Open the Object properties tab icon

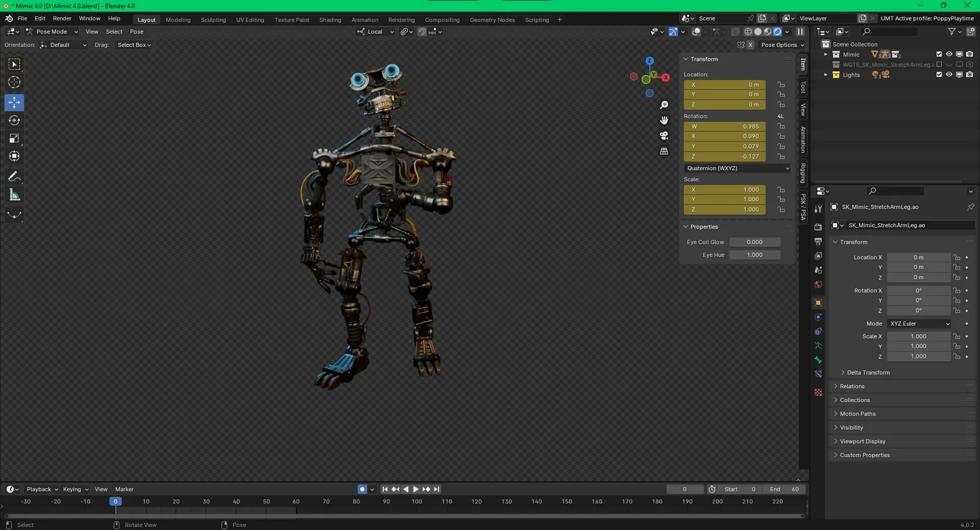pos(818,303)
